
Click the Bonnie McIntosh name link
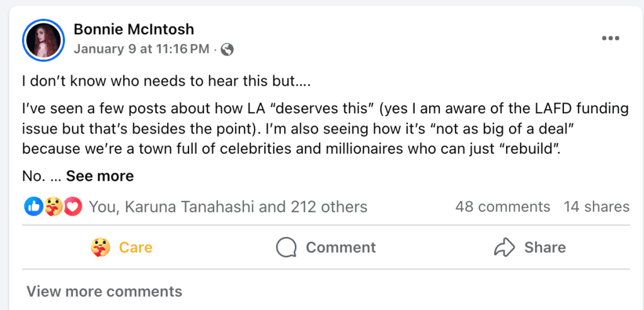click(x=134, y=29)
